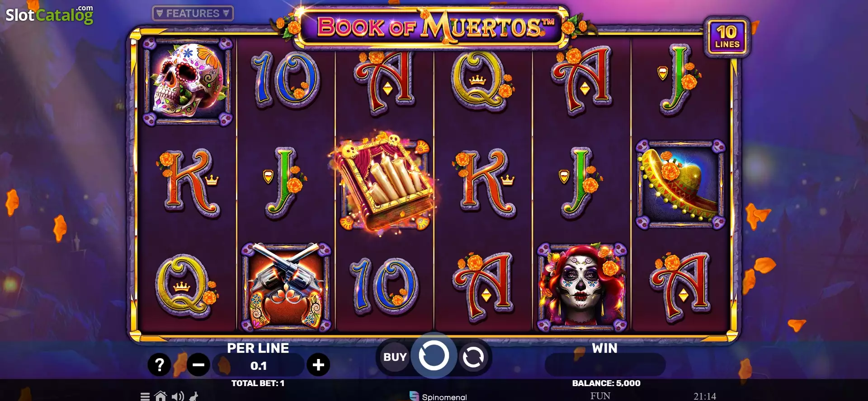Decrease bet per line with minus
Viewport: 868px width, 401px height.
coord(198,364)
